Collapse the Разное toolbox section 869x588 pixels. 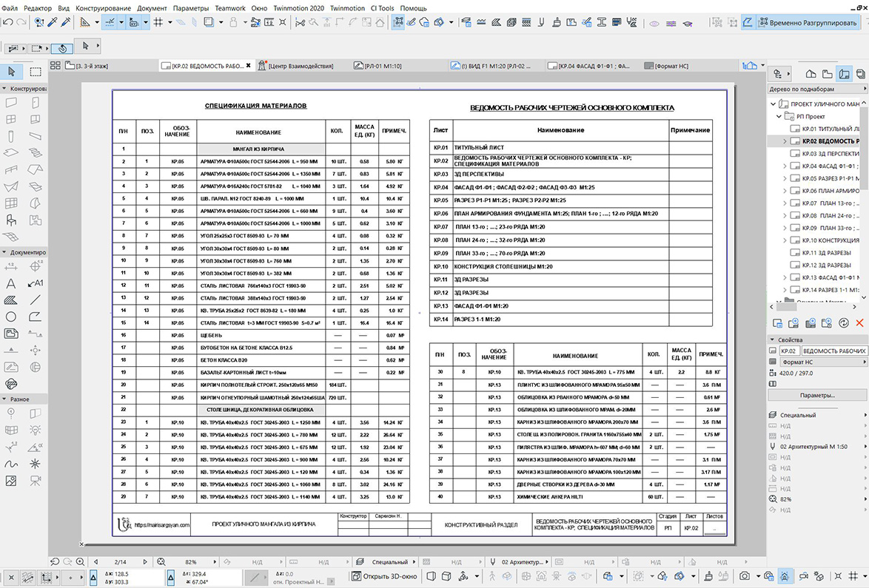[4, 399]
